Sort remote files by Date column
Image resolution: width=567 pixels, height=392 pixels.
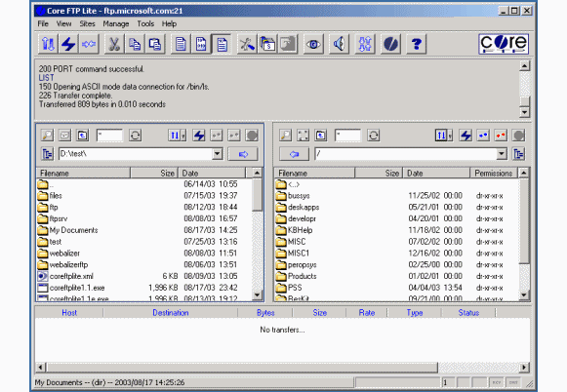point(436,173)
